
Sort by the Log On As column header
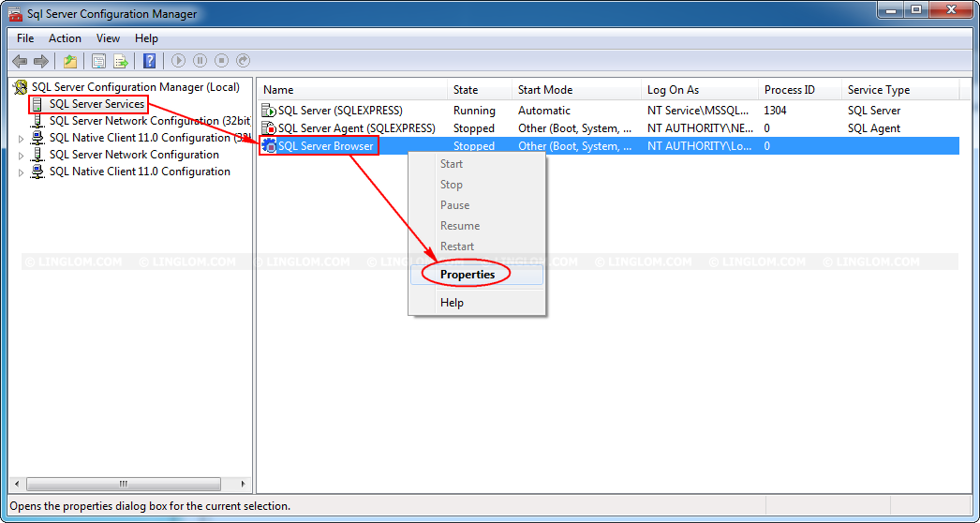coord(700,90)
